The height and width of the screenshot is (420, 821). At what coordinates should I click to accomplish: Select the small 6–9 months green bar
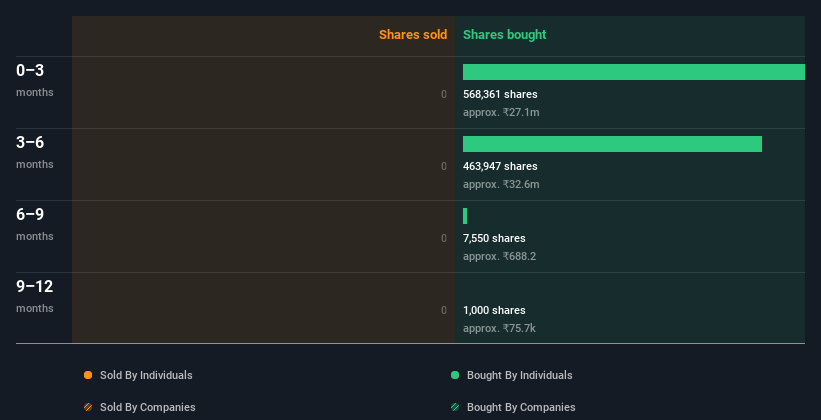click(465, 216)
